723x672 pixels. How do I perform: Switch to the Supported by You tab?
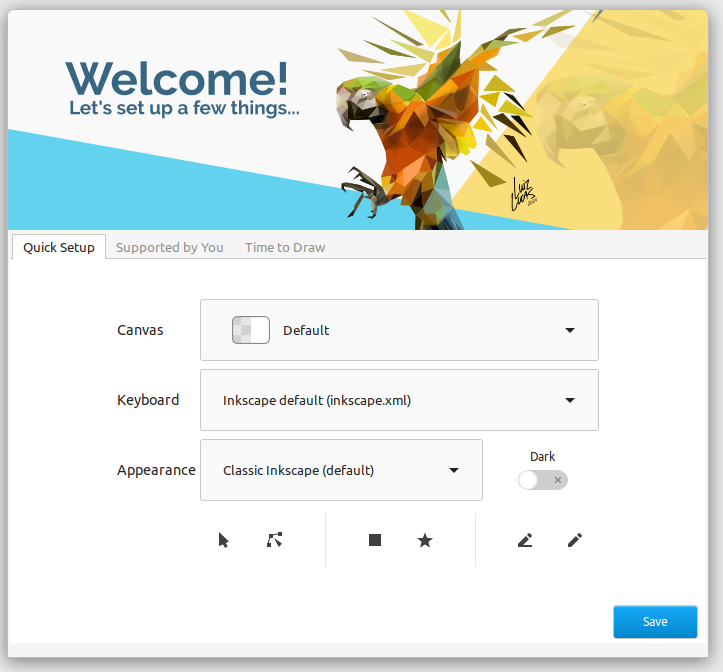pyautogui.click(x=170, y=247)
